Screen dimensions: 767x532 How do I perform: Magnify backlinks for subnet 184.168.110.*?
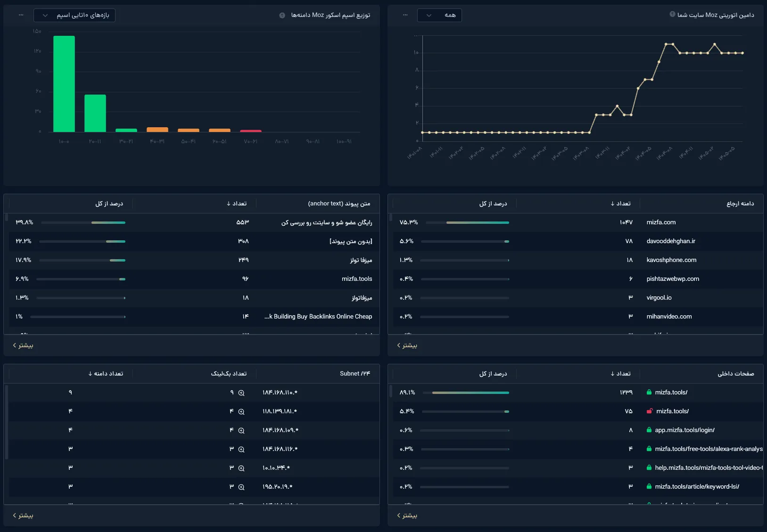pyautogui.click(x=241, y=393)
